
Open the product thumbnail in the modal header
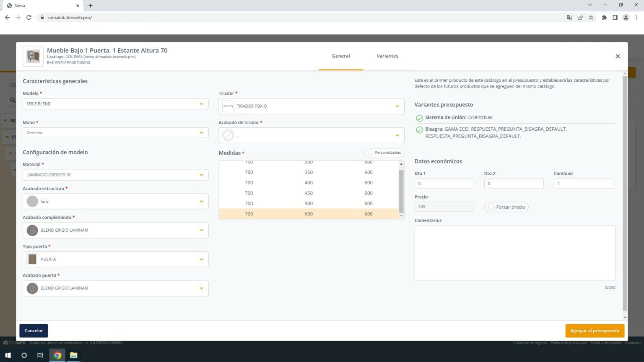click(x=33, y=56)
